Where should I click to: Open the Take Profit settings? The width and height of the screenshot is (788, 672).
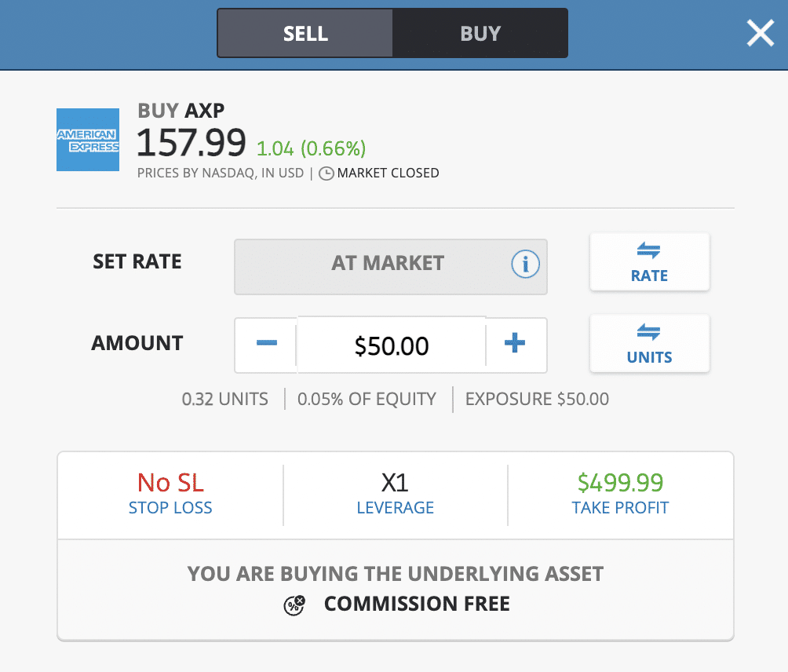[619, 495]
